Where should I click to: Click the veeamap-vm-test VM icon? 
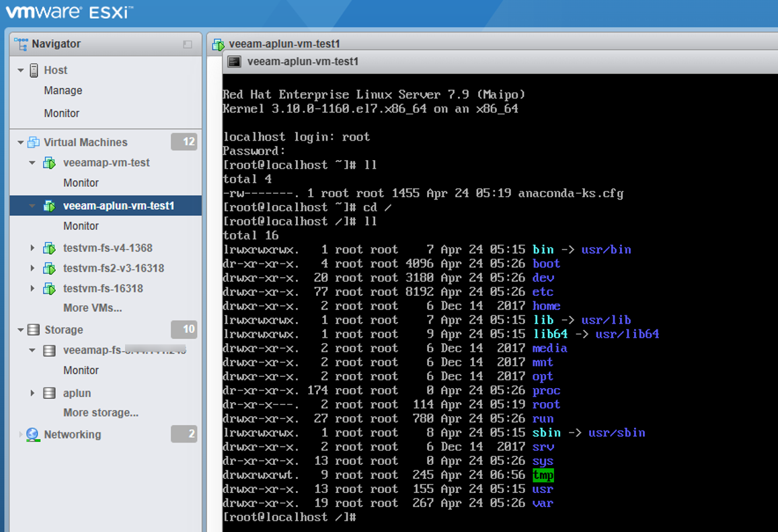coord(49,163)
